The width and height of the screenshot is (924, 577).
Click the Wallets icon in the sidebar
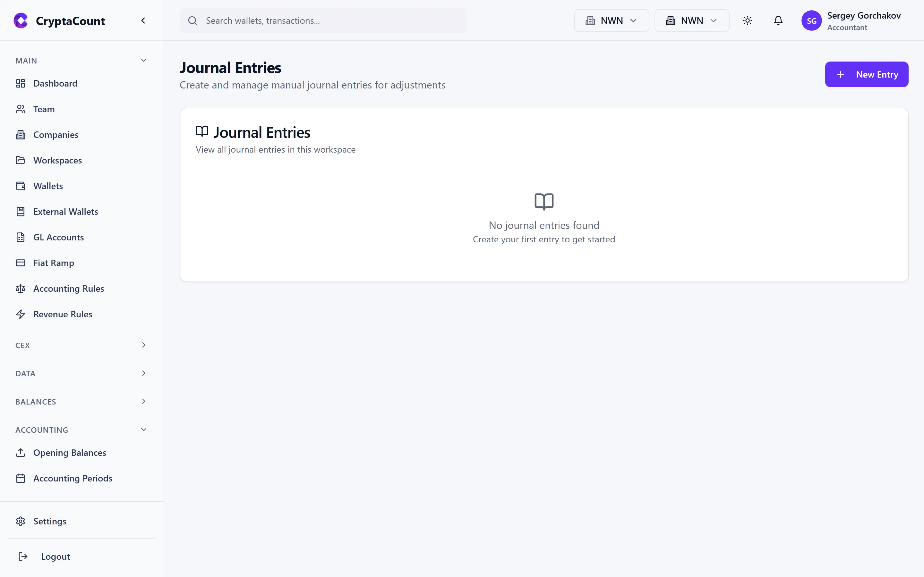[x=21, y=186]
